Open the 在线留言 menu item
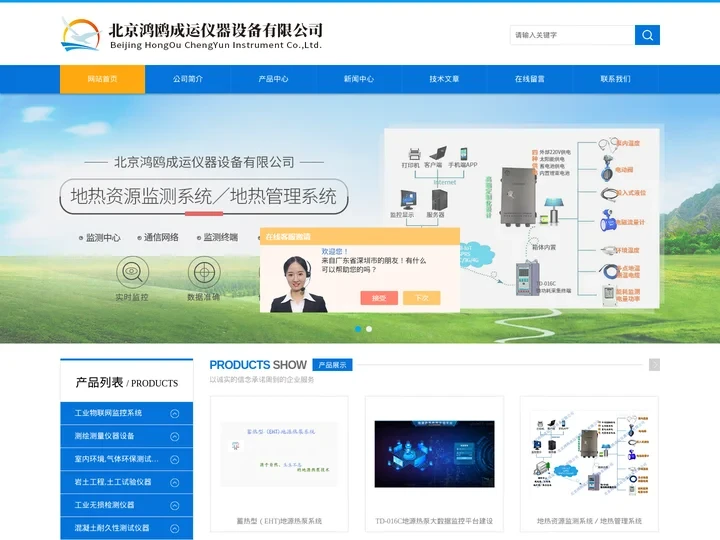720x540 pixels. [x=529, y=79]
